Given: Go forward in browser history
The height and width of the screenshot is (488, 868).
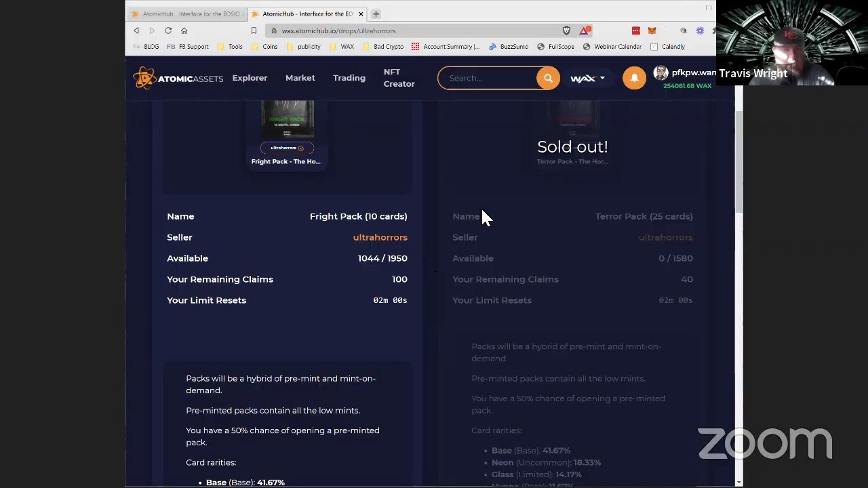Looking at the screenshot, I should click(152, 30).
